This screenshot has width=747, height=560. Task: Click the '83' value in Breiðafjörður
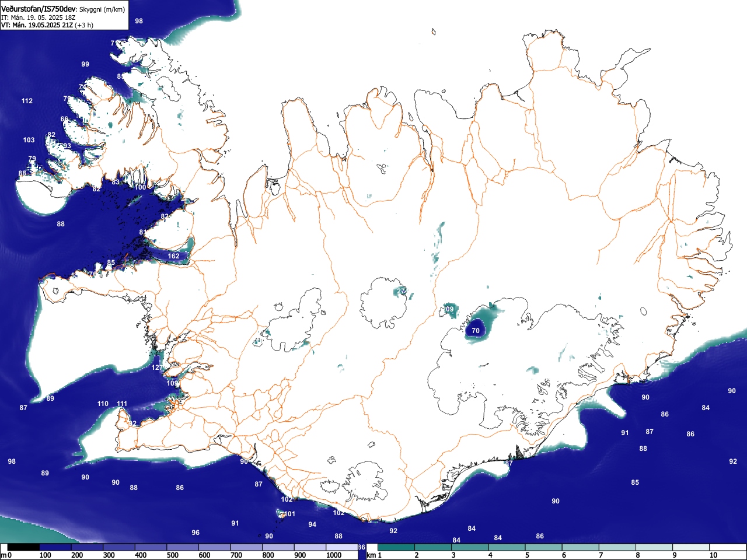coord(116,182)
